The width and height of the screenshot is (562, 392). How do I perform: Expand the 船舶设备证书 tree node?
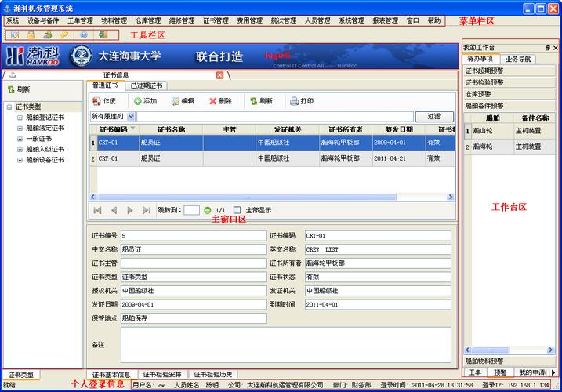coord(20,160)
